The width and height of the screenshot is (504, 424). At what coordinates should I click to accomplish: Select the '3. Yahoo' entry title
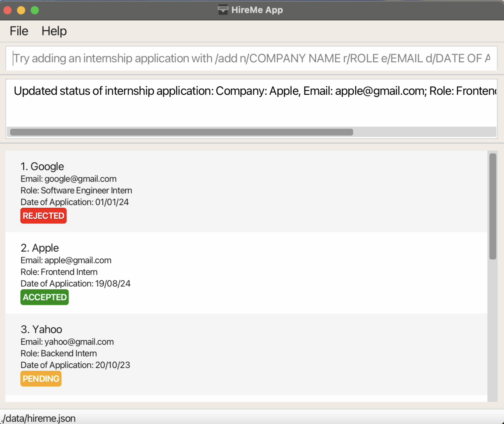coord(41,329)
